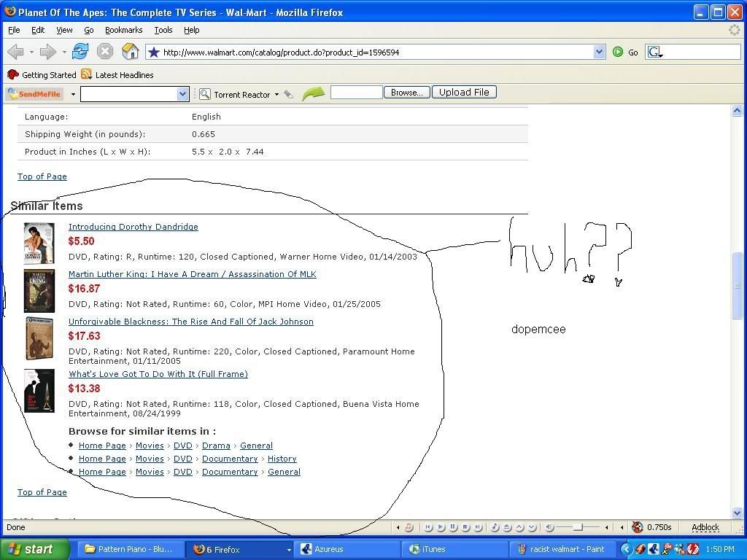Viewport: 747px width, 560px height.
Task: Click the Fasterfox page timer icon
Action: pyautogui.click(x=638, y=527)
